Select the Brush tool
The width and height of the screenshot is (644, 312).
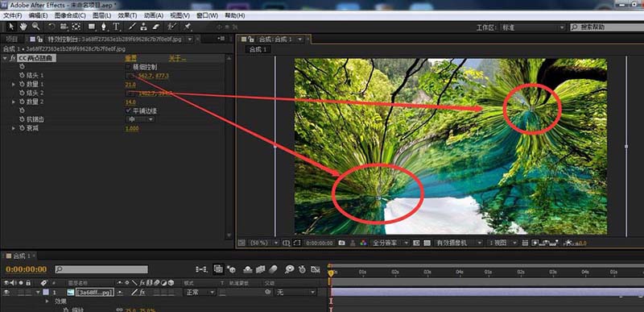click(x=132, y=27)
